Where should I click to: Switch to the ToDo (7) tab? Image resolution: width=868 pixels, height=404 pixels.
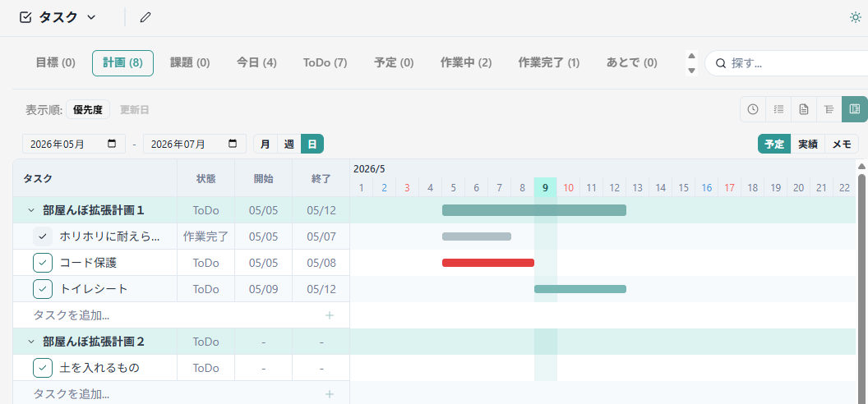[325, 62]
